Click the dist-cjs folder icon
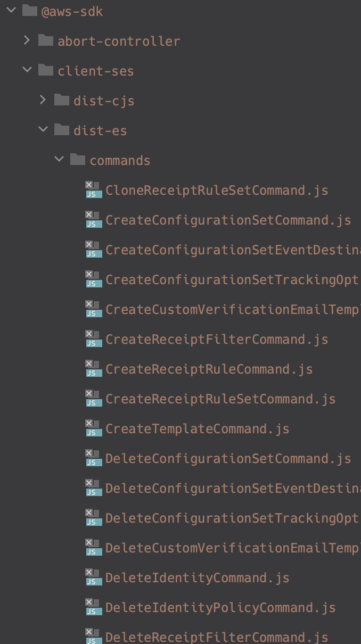361x644 pixels. pyautogui.click(x=62, y=100)
